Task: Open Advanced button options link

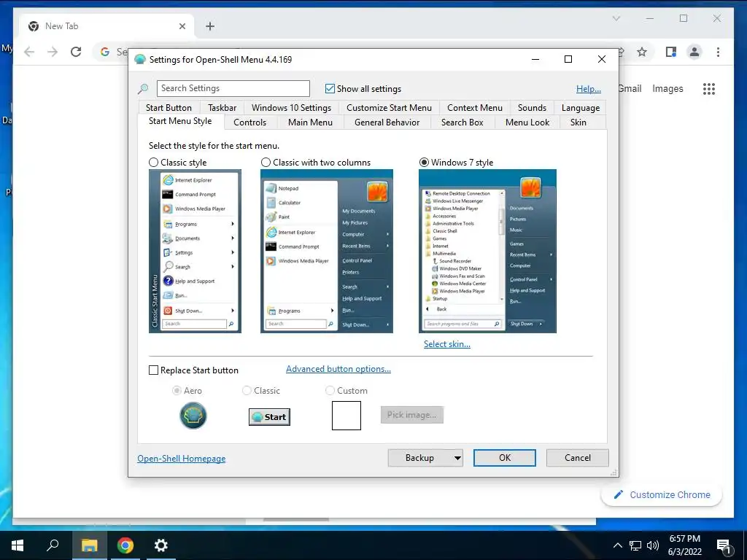Action: (x=338, y=369)
